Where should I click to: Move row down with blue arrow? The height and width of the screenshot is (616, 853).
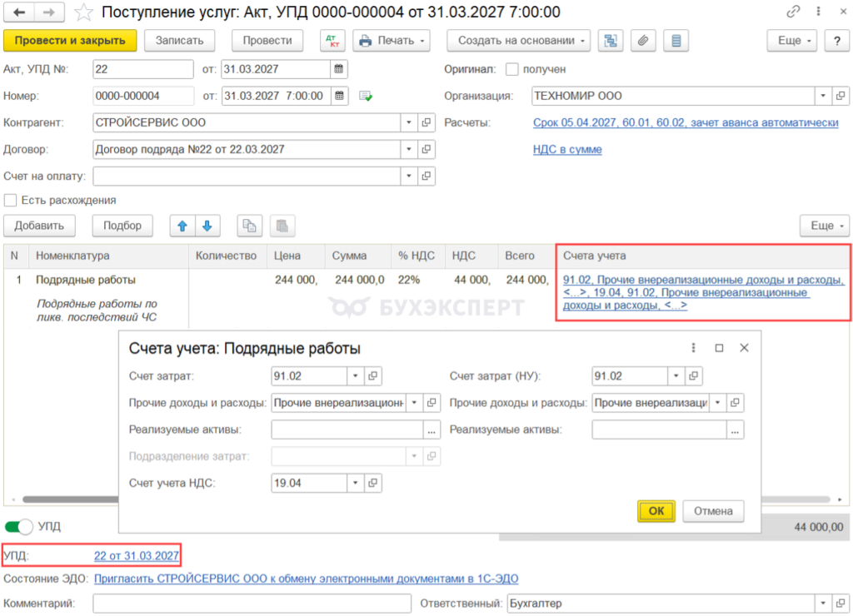[207, 226]
